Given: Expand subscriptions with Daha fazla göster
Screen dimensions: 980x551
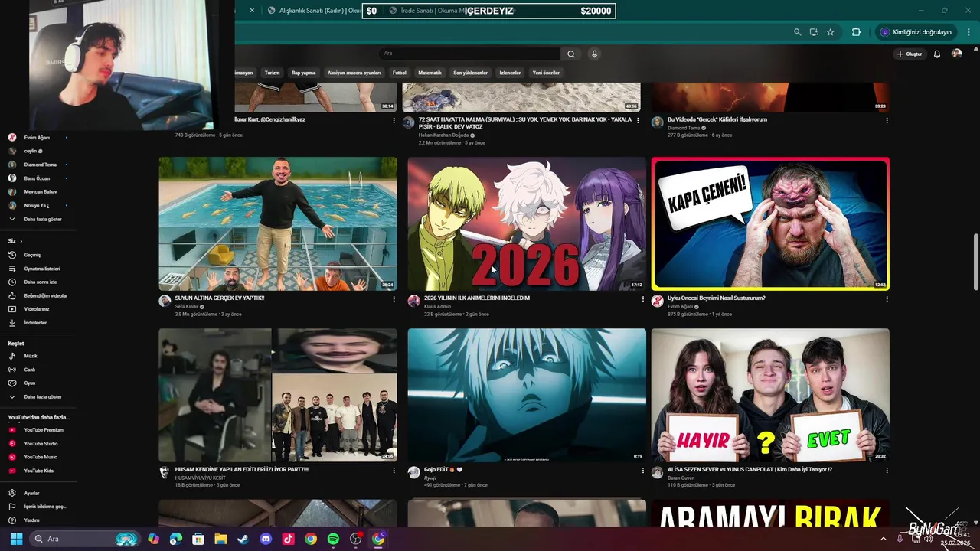Looking at the screenshot, I should pos(42,219).
